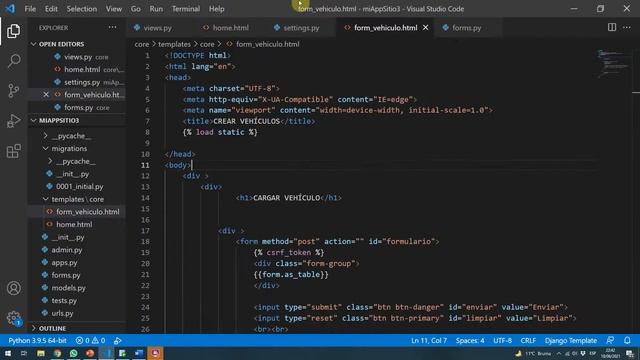Switch to the views.py tab
Image resolution: width=640 pixels, height=360 pixels.
[x=157, y=28]
